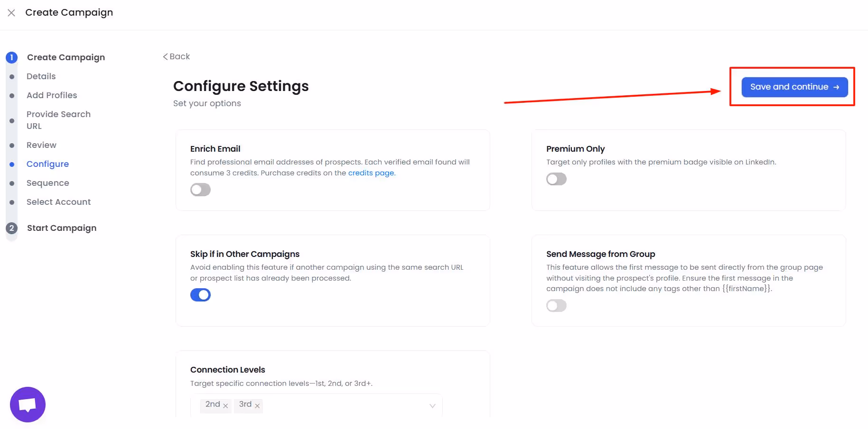Enable the Enrich Email toggle

[200, 189]
